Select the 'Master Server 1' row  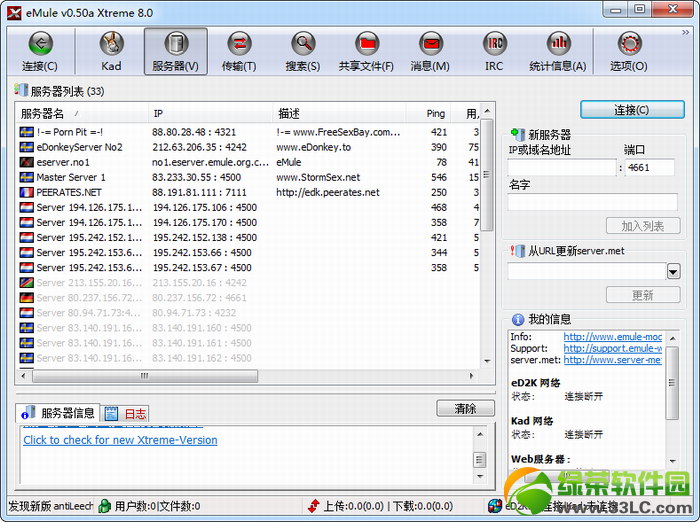pos(249,177)
